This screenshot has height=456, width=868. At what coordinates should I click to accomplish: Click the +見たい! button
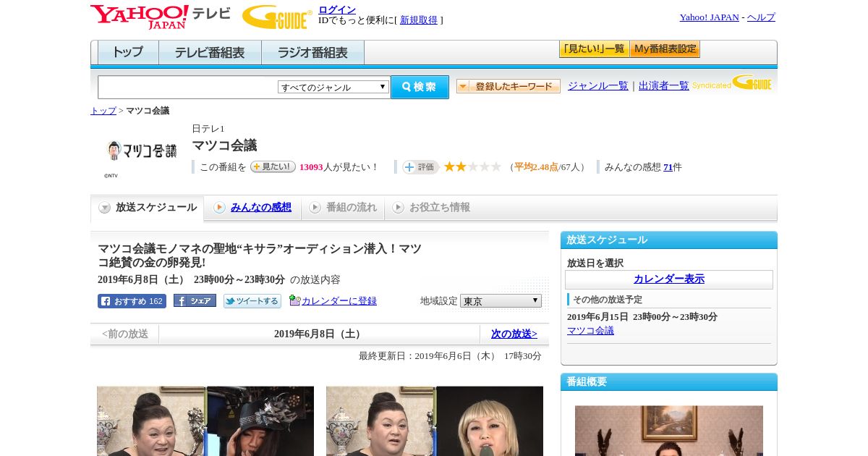(x=273, y=166)
